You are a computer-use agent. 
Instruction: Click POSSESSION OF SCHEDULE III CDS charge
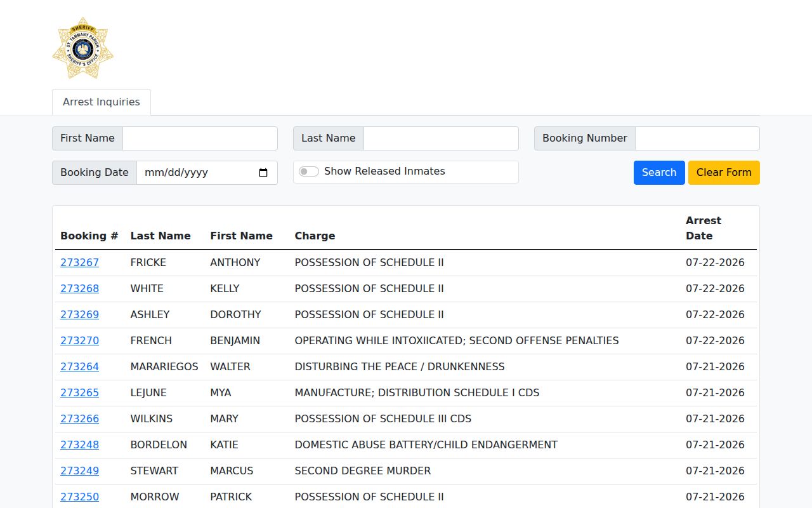[x=383, y=419]
